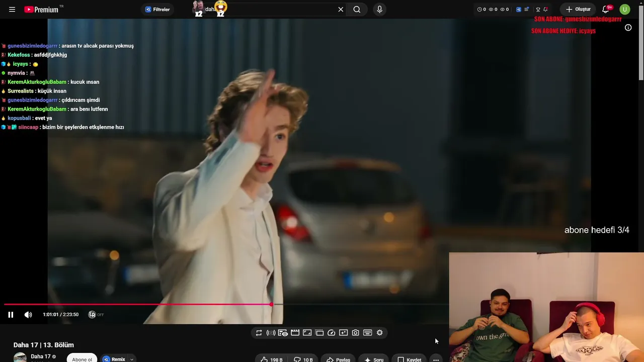Click the progress bar scrubber handle
This screenshot has width=644, height=362.
coord(271,304)
